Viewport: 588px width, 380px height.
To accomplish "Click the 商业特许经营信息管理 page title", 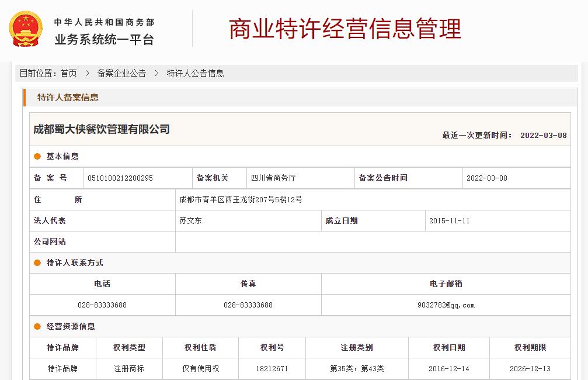I will click(345, 29).
